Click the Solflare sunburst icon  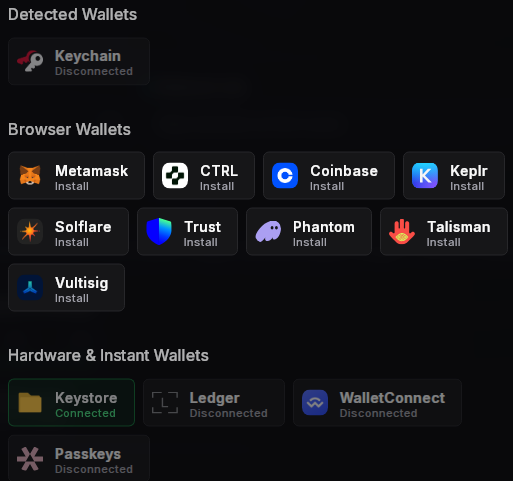pos(30,231)
